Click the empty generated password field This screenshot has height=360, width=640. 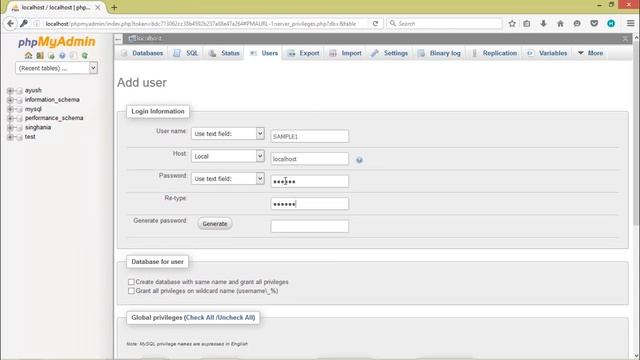tap(310, 226)
